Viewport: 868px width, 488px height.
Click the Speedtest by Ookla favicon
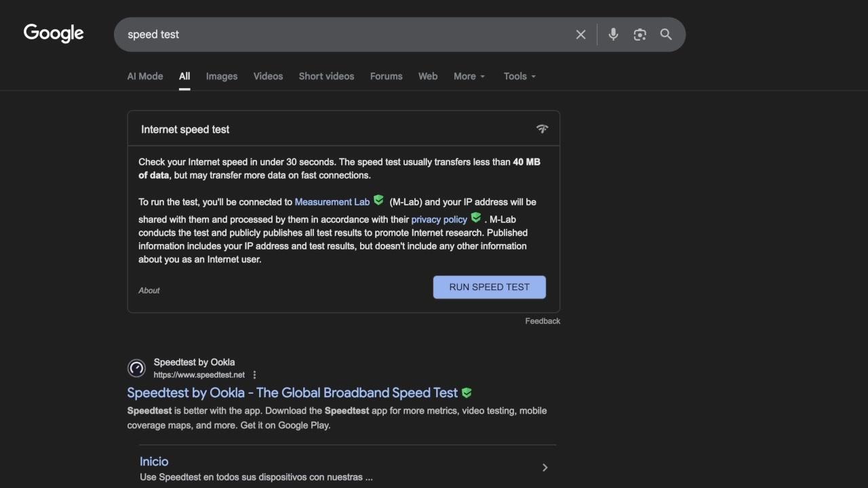(136, 368)
